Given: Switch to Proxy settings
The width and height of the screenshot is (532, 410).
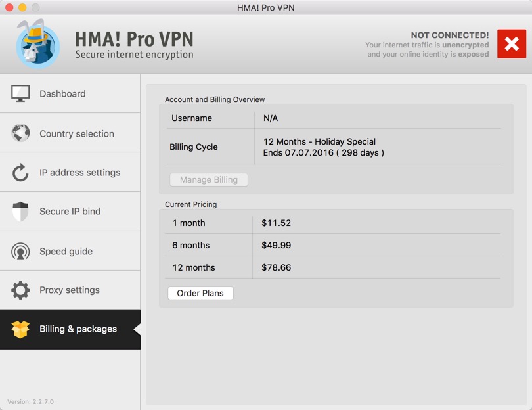Looking at the screenshot, I should point(70,290).
